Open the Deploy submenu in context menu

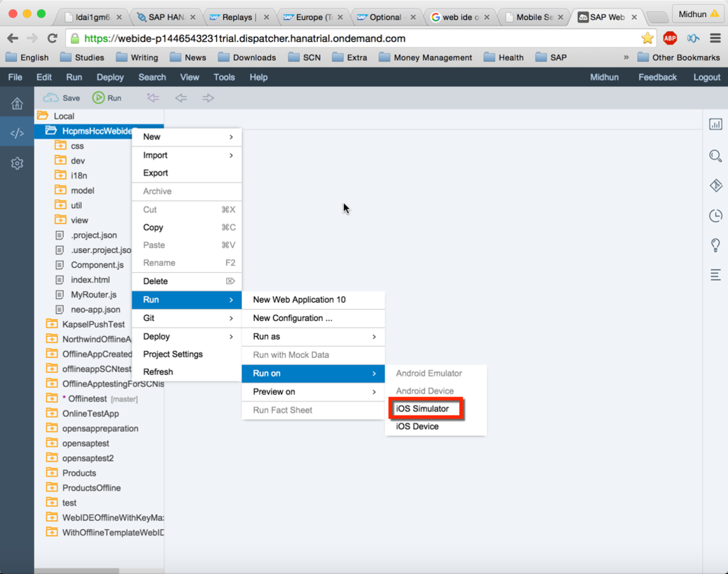point(187,337)
